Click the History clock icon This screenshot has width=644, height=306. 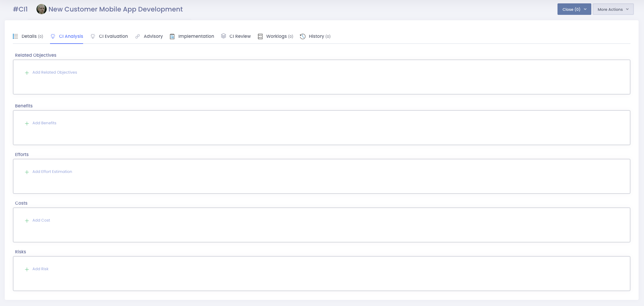click(x=303, y=36)
